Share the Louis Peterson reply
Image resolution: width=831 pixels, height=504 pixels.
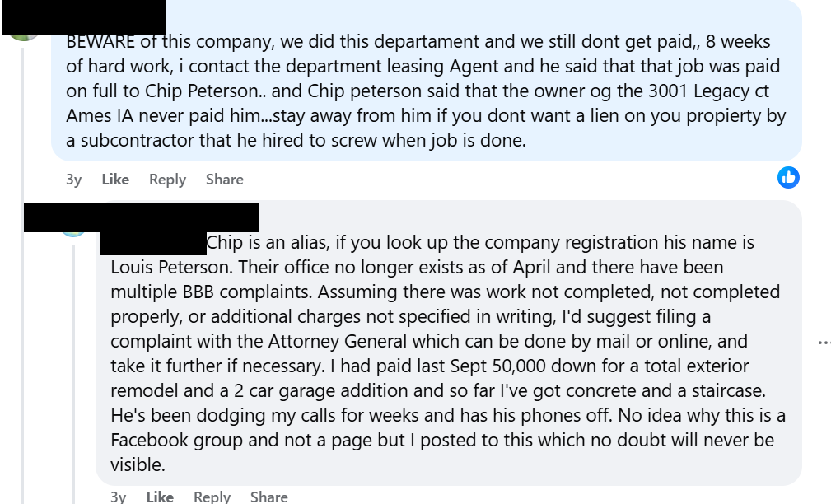pos(268,497)
